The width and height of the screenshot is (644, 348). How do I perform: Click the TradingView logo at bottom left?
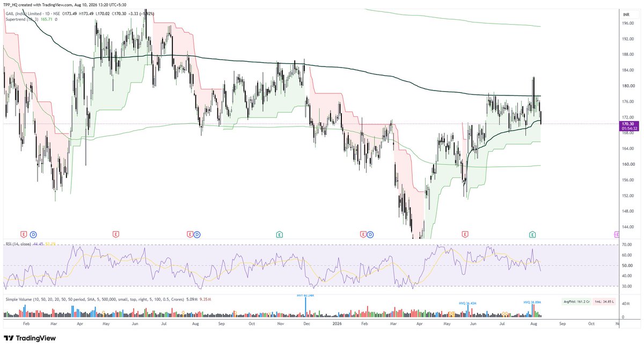click(30, 338)
